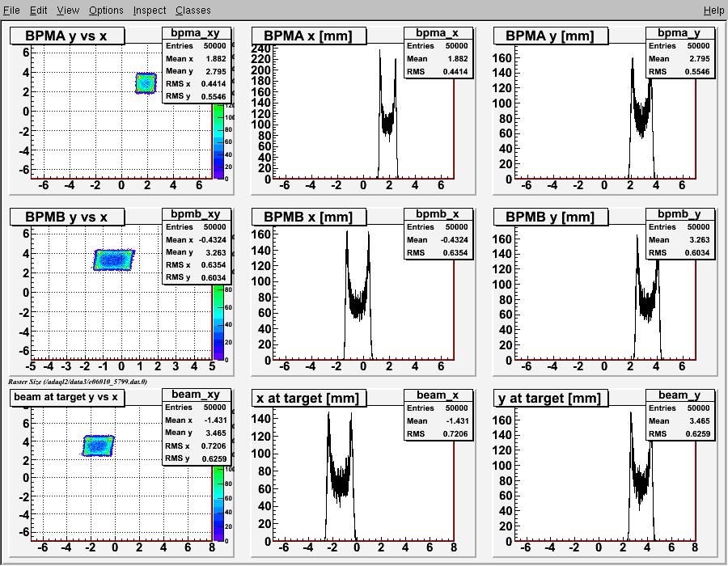Screen dimensions: 728x566
Task: Click the bpmb_xy statistics box header
Action: 197,214
